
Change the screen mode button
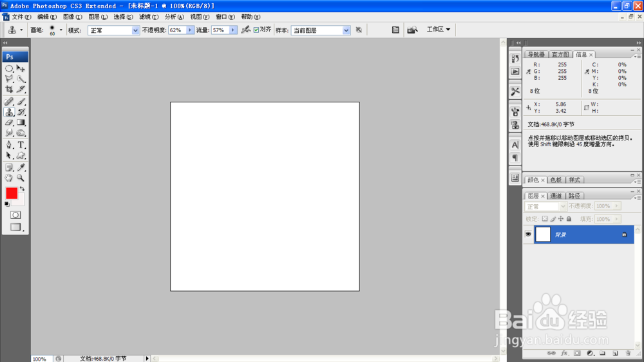point(15,227)
